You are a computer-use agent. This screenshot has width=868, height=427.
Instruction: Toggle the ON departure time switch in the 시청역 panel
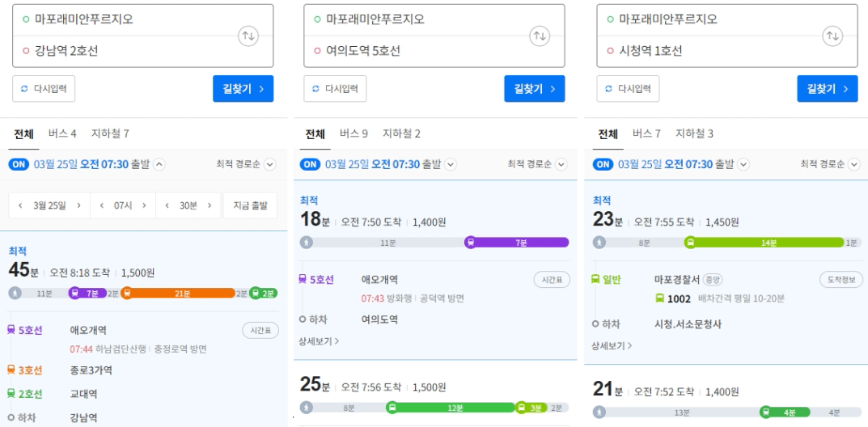[x=603, y=164]
